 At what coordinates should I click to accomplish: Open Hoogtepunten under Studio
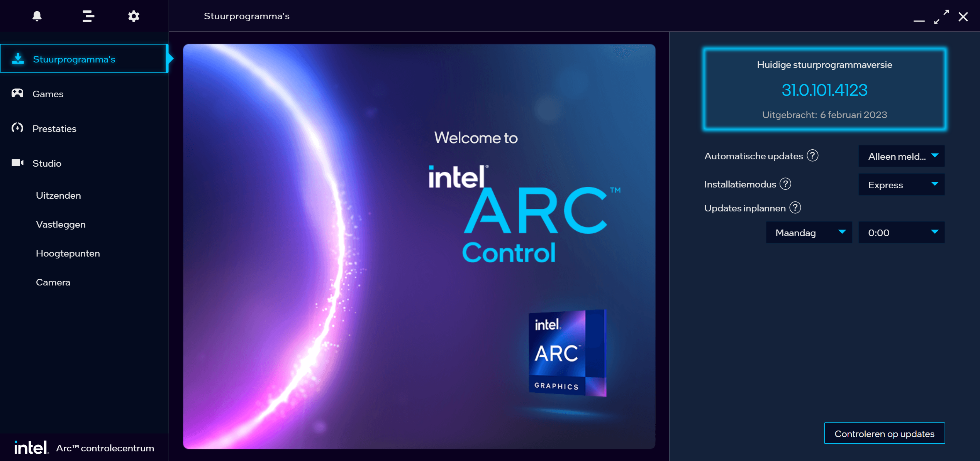[x=68, y=253]
